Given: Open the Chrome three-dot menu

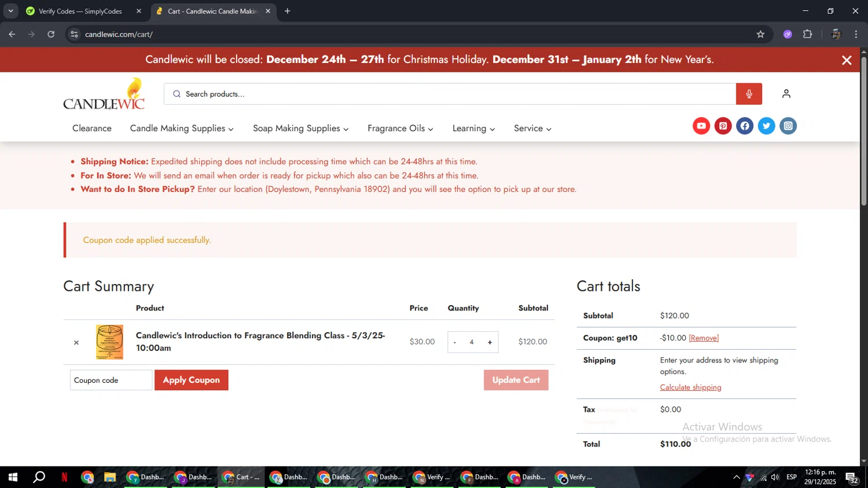Looking at the screenshot, I should [856, 34].
